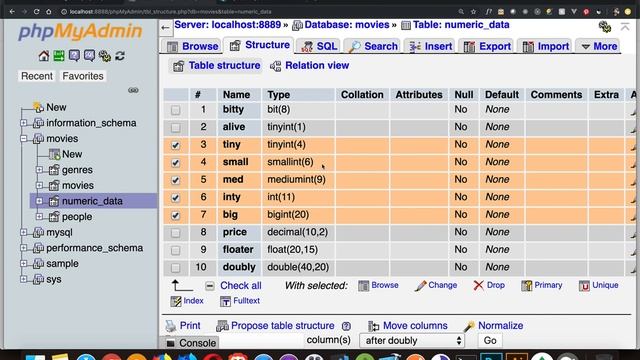
Task: Expand the movies table node
Action: point(39,185)
